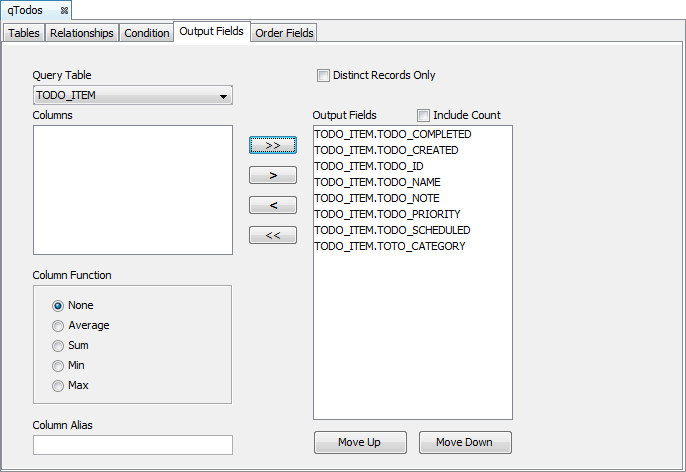This screenshot has width=686, height=472.
Task: Switch to the Tables tab
Action: (x=24, y=33)
